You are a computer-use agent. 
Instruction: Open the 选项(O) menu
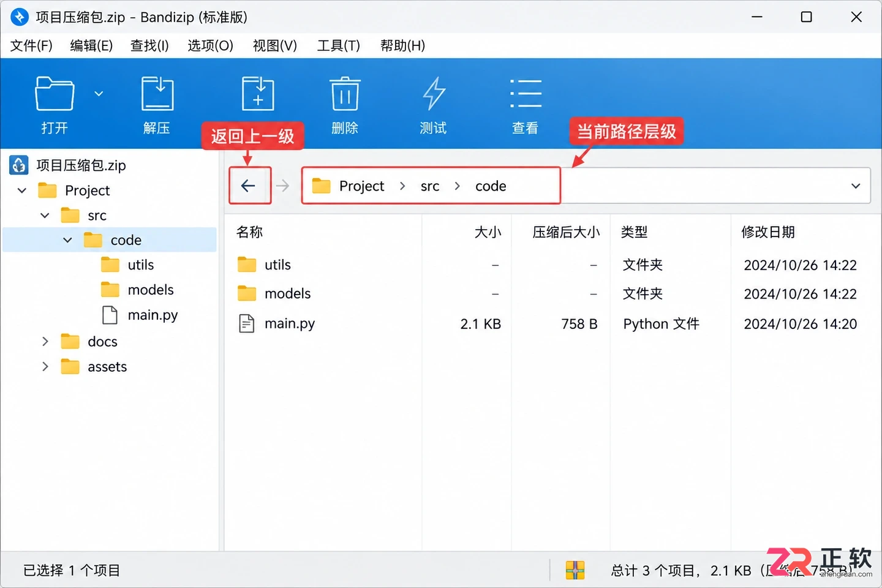[210, 45]
